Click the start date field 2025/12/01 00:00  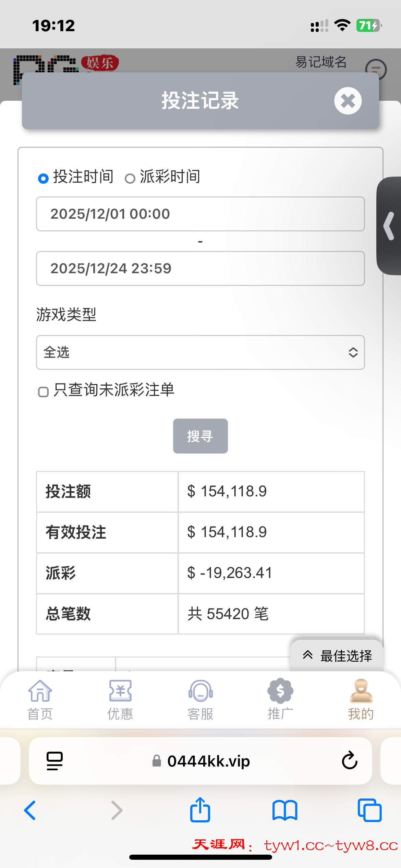pyautogui.click(x=200, y=214)
